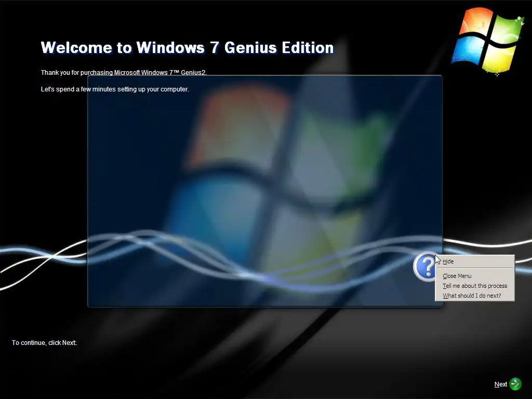
Task: Click the 'Let's spend a few minutes' text
Action: (x=115, y=89)
